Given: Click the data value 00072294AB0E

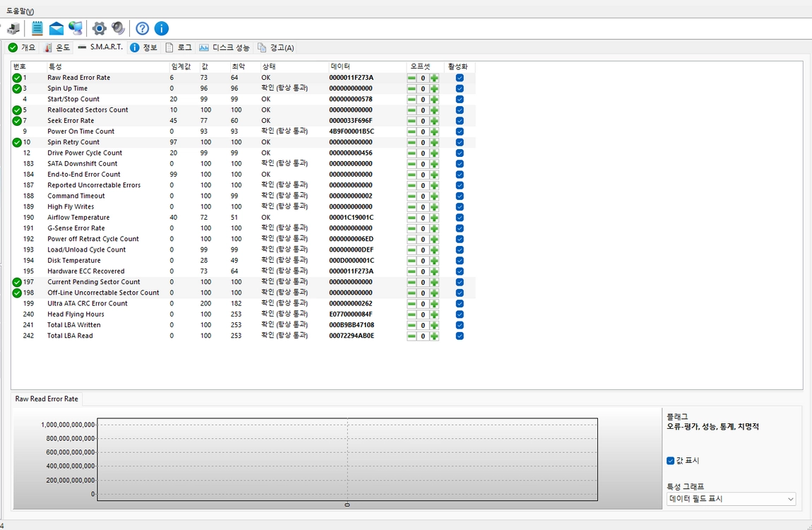Looking at the screenshot, I should 352,336.
